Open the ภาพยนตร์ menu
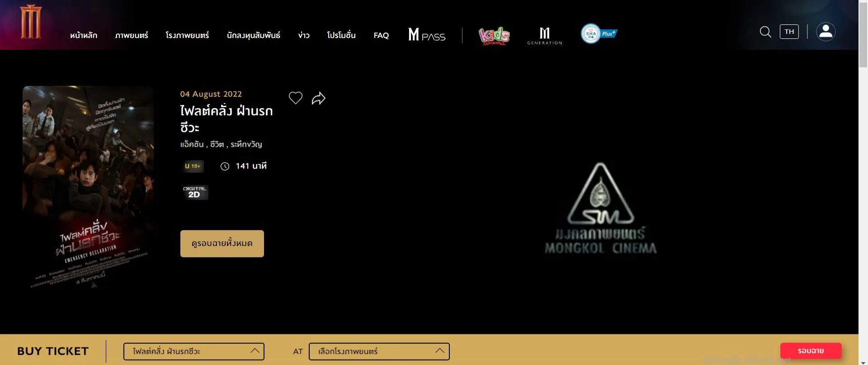 pos(132,35)
